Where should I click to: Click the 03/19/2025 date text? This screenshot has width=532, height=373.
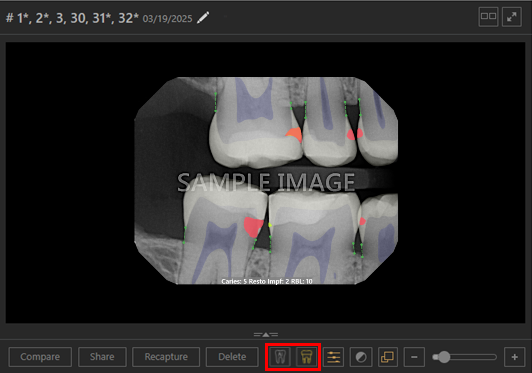(167, 19)
